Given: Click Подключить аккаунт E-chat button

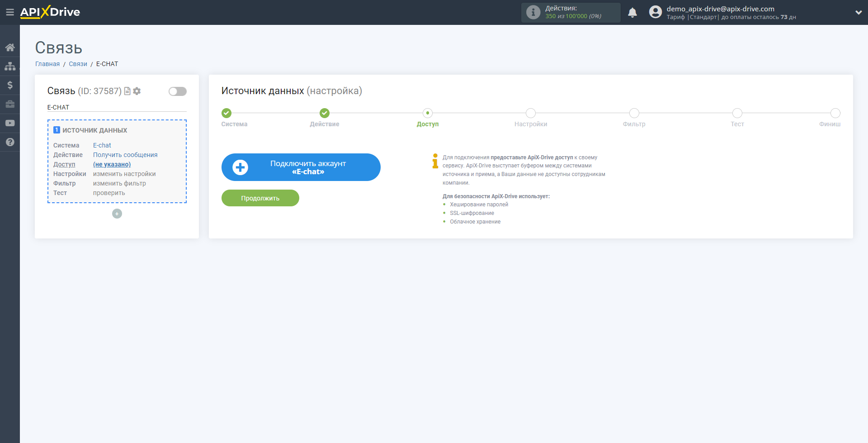Looking at the screenshot, I should [x=301, y=167].
